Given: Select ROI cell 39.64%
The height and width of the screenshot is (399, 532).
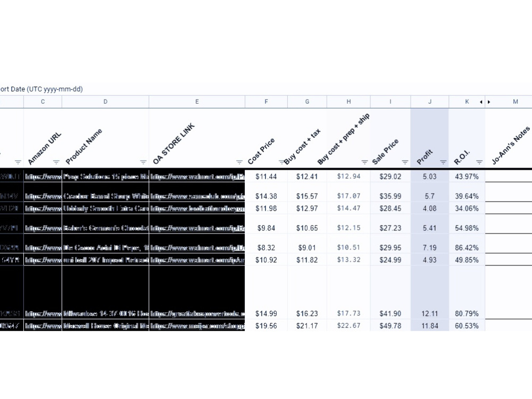Looking at the screenshot, I should tap(467, 193).
